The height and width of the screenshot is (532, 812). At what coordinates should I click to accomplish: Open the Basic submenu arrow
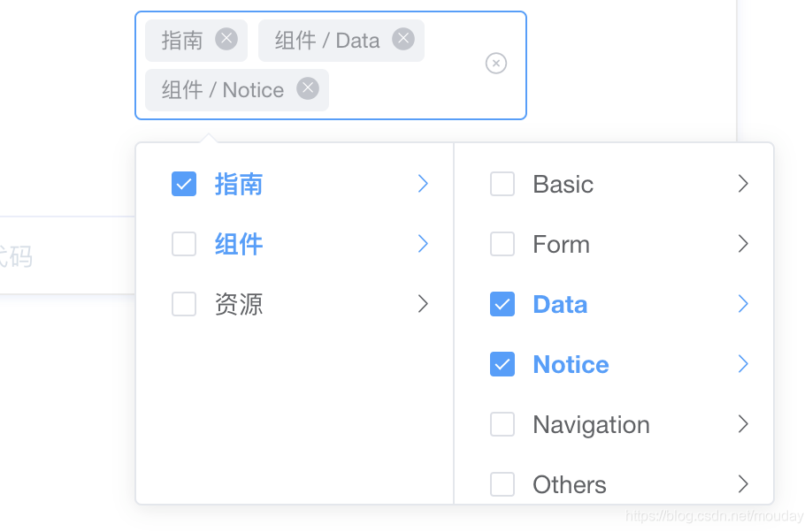743,184
